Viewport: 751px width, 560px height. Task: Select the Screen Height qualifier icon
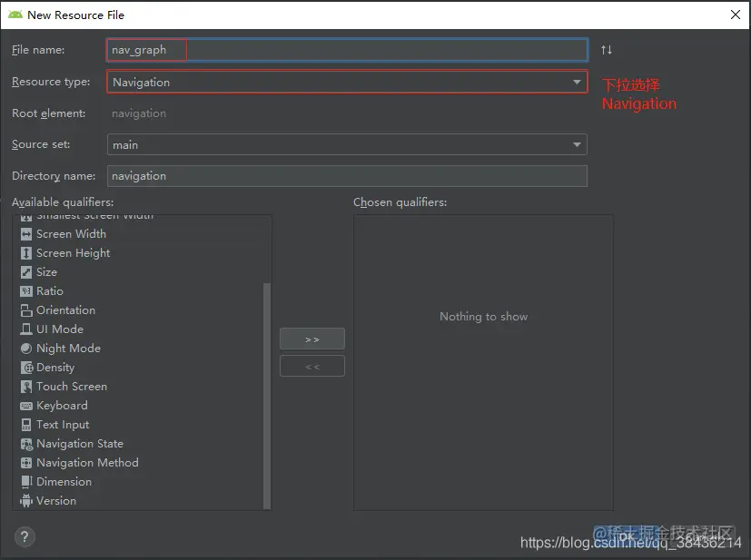(x=25, y=253)
